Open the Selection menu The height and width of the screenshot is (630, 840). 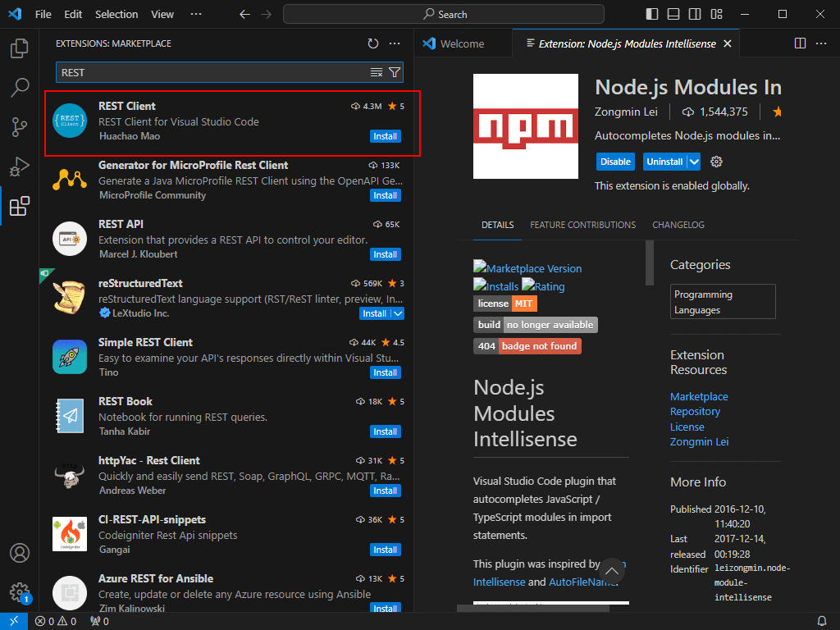click(116, 15)
